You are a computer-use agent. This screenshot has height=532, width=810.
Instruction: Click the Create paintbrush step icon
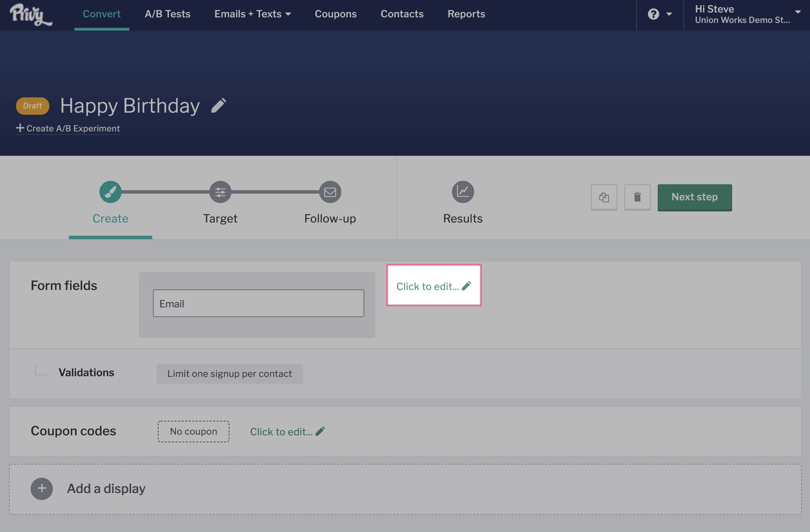tap(110, 192)
